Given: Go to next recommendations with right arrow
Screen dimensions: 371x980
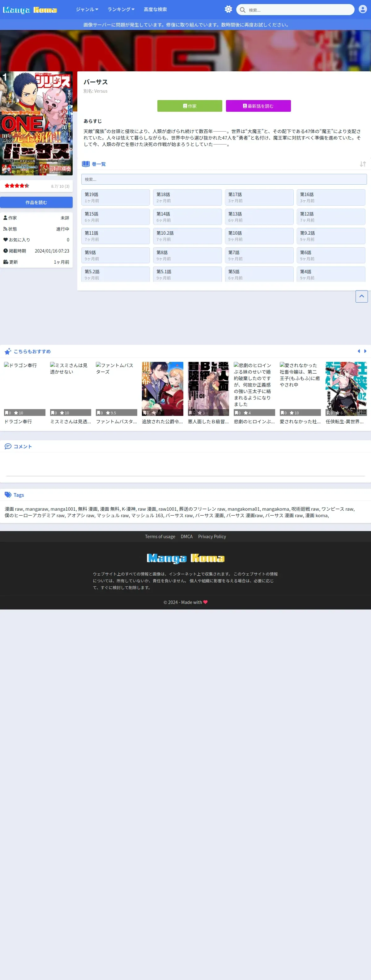Looking at the screenshot, I should tap(365, 351).
